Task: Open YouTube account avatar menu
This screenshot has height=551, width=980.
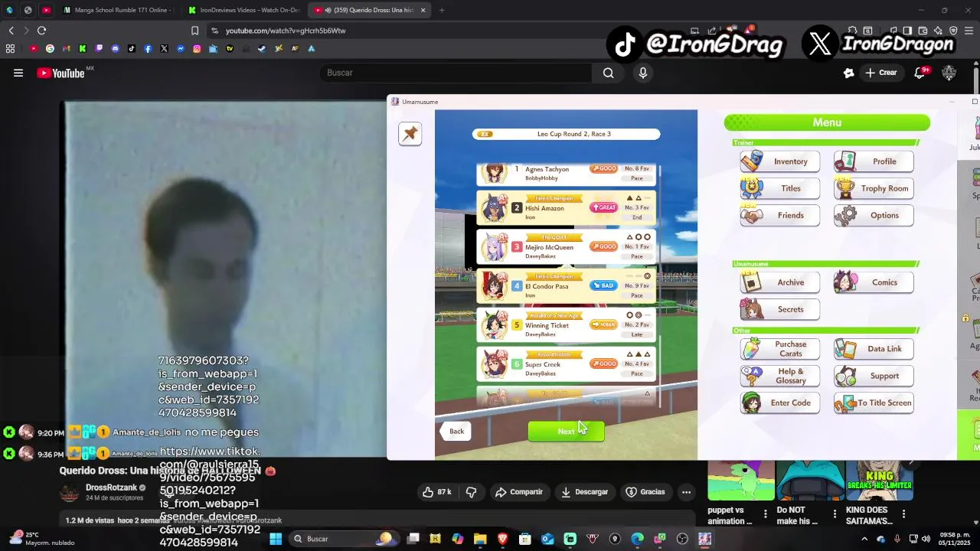Action: click(949, 73)
